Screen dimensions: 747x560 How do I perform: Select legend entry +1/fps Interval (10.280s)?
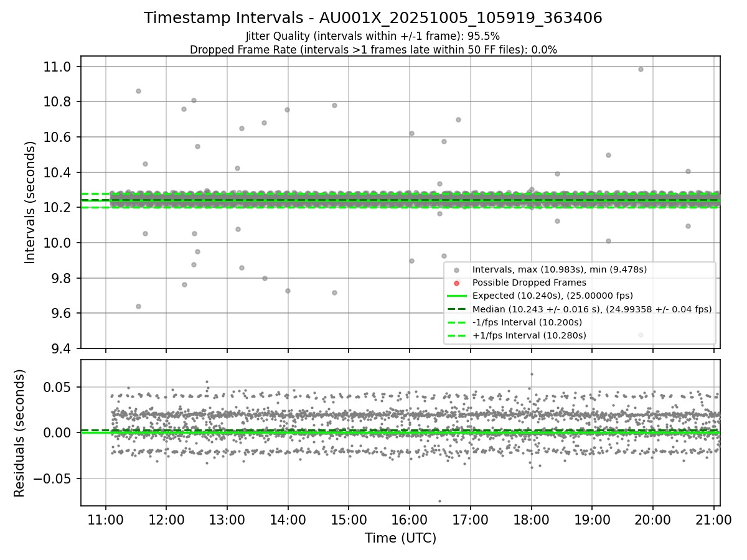coord(529,335)
